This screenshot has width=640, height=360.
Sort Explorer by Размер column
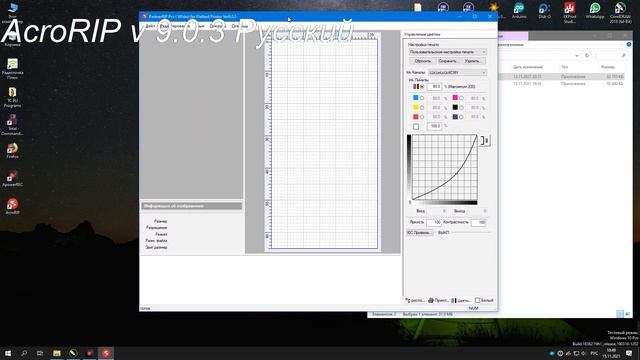(x=608, y=67)
